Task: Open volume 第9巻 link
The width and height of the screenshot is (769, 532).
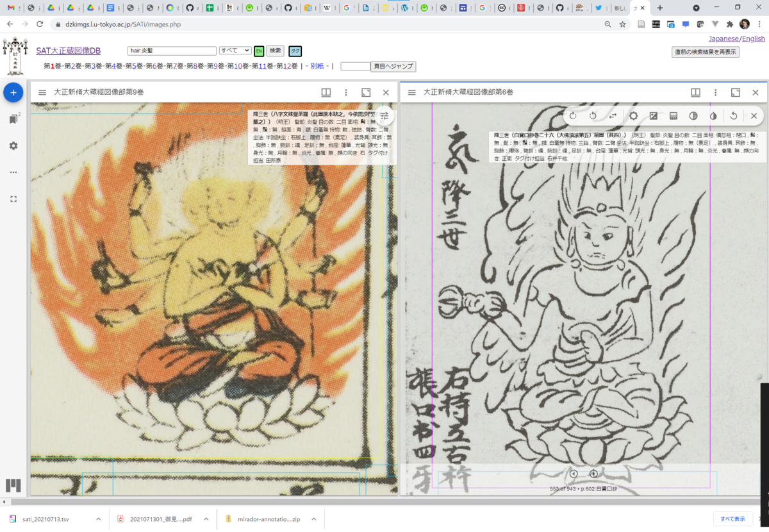Action: click(215, 66)
